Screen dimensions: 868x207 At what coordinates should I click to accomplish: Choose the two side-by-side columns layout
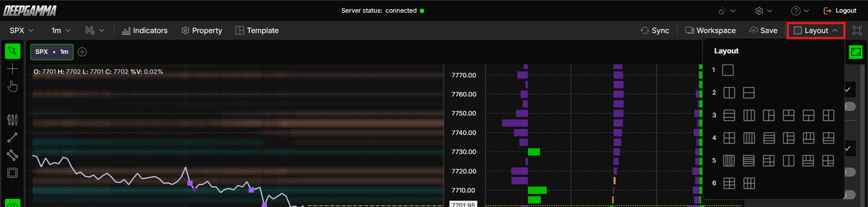coord(729,93)
